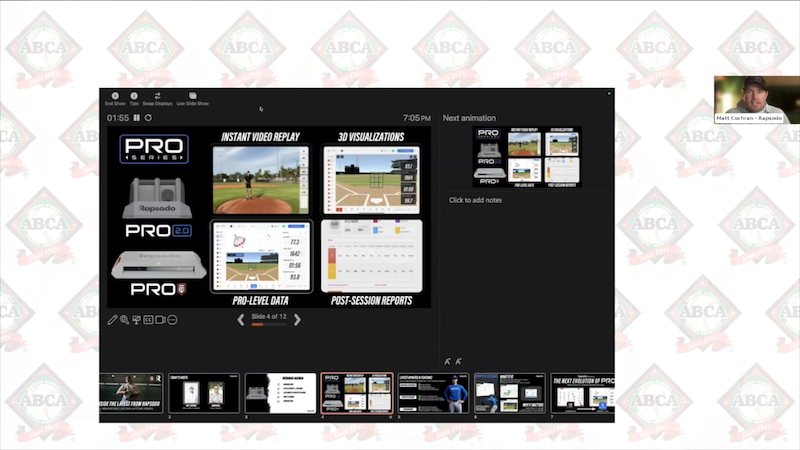The image size is (800, 450).
Task: Select slide 6 'What it is' thumbnail
Action: point(510,393)
